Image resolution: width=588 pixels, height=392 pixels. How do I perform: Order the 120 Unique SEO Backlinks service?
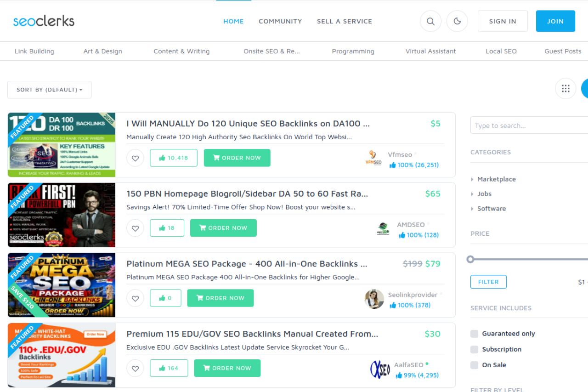pyautogui.click(x=237, y=158)
